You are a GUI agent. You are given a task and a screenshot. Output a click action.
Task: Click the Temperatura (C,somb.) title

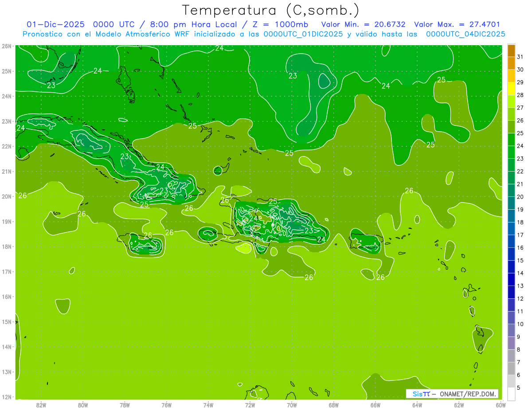pos(271,10)
